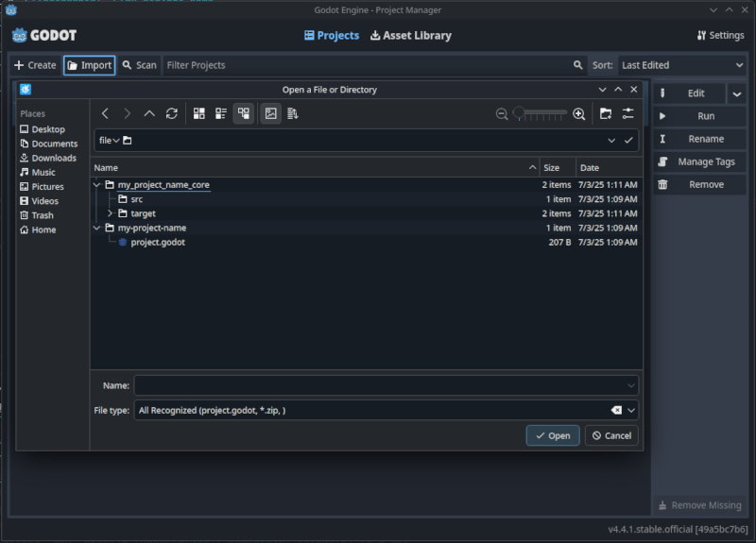This screenshot has width=756, height=543.
Task: Click the folder icon in location bar
Action: [128, 140]
